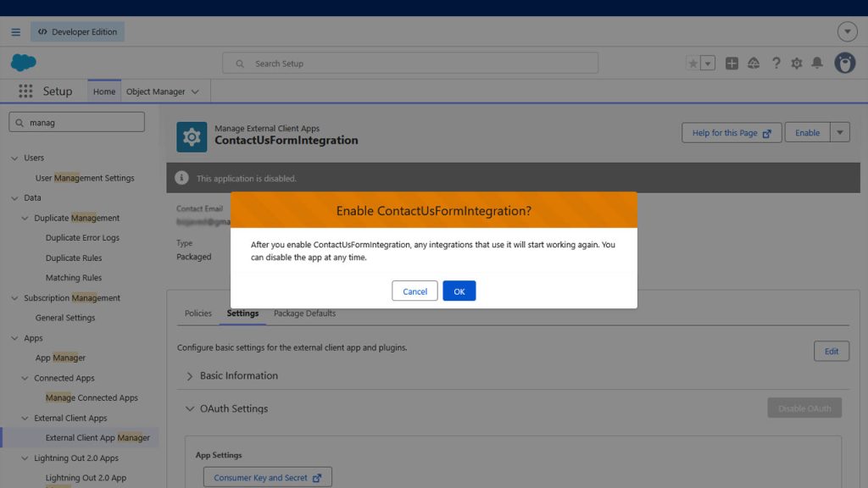Open the setup gear icon
This screenshot has width=868, height=488.
click(x=797, y=63)
